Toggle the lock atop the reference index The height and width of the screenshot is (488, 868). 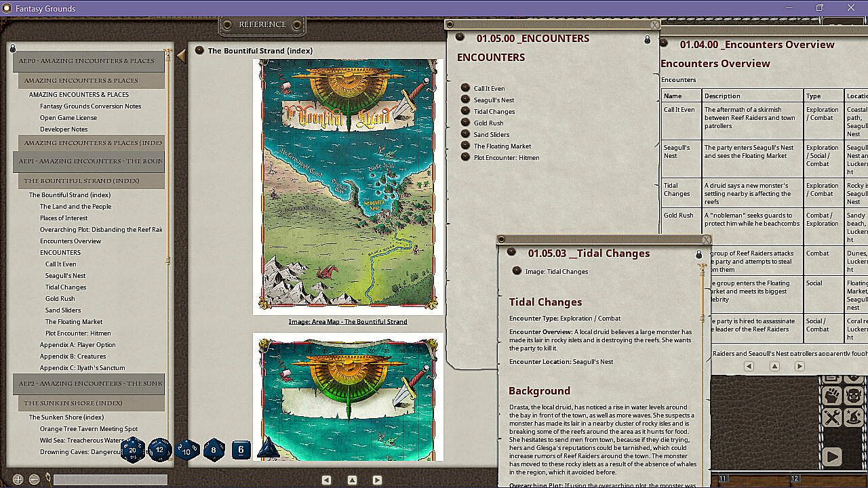tap(12, 48)
